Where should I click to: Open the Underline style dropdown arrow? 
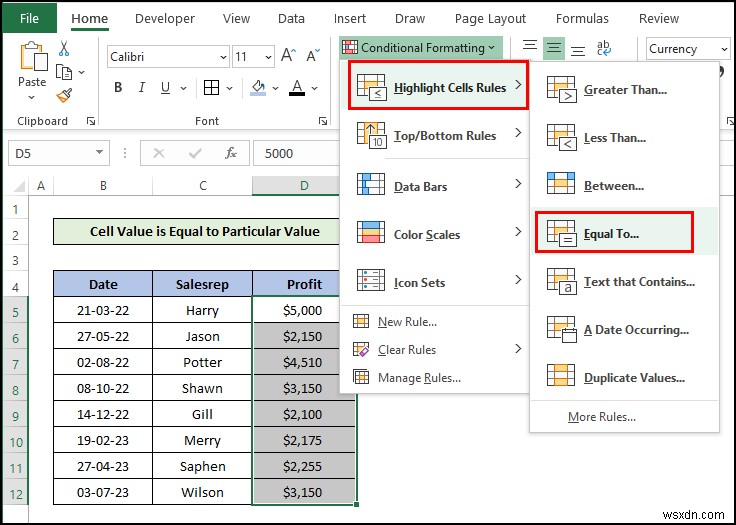(184, 88)
